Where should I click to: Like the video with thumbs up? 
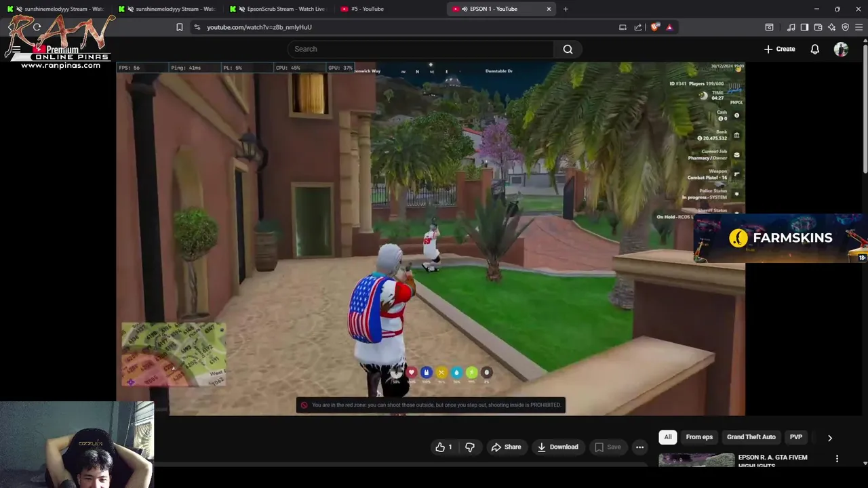click(443, 447)
